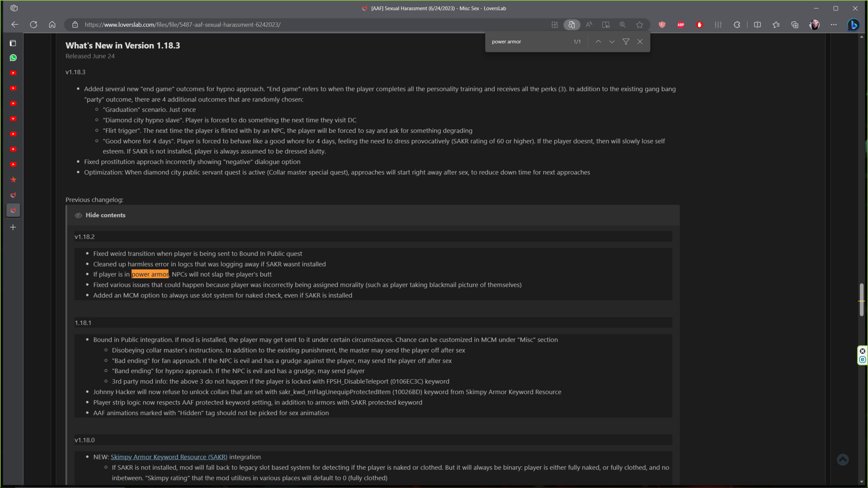Collapse changelog with Hide contents
868x488 pixels.
(105, 216)
